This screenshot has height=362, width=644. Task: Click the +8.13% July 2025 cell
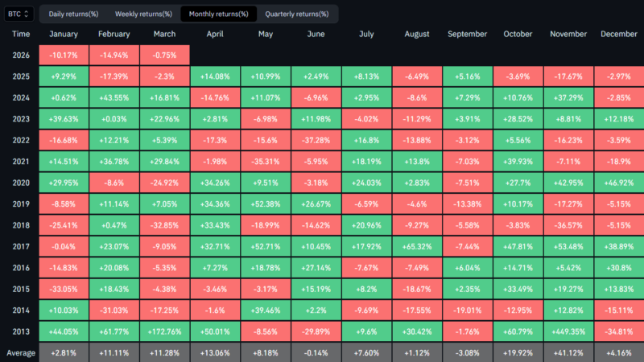tap(366, 76)
